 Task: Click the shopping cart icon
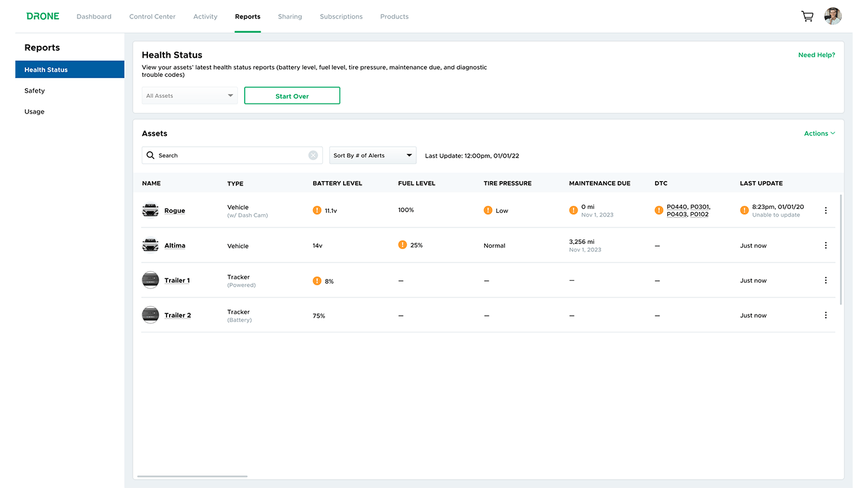[x=807, y=16]
